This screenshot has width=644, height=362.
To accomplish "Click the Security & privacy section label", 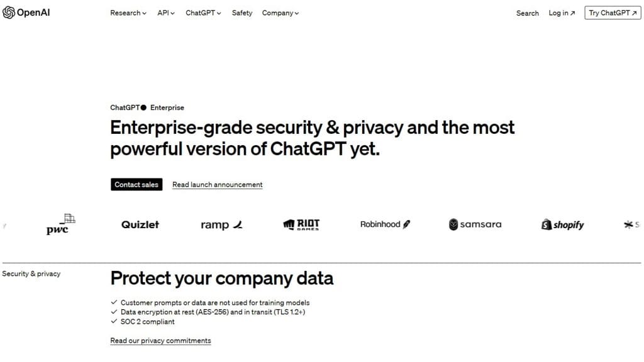I will 31,274.
